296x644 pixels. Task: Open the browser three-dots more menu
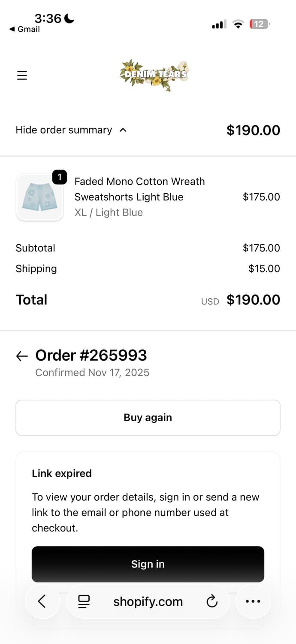click(x=253, y=601)
